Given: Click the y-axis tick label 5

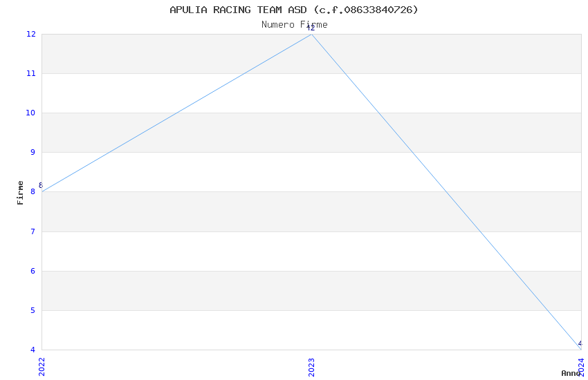Looking at the screenshot, I should (x=33, y=310).
